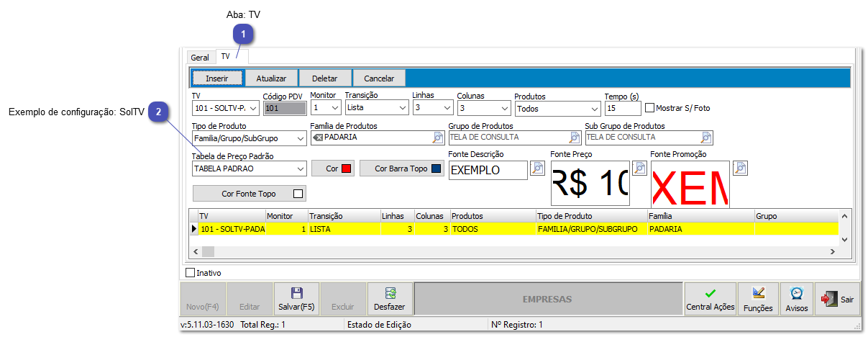Click the Fonte Descrição EXEMPLO preview

488,170
